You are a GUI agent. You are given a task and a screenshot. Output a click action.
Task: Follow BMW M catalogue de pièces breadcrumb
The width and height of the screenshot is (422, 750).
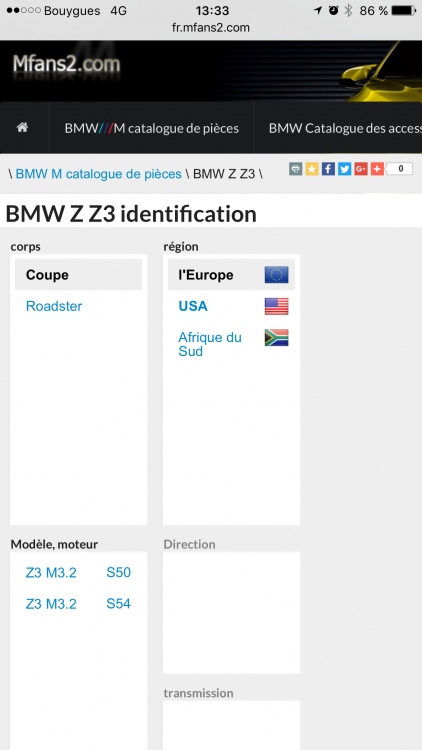[99, 174]
